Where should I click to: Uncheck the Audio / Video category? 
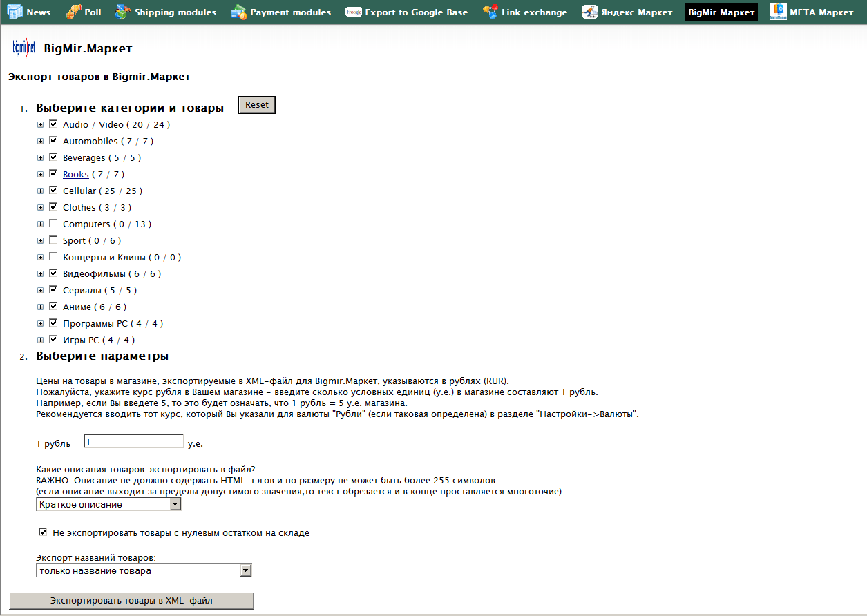pyautogui.click(x=53, y=124)
